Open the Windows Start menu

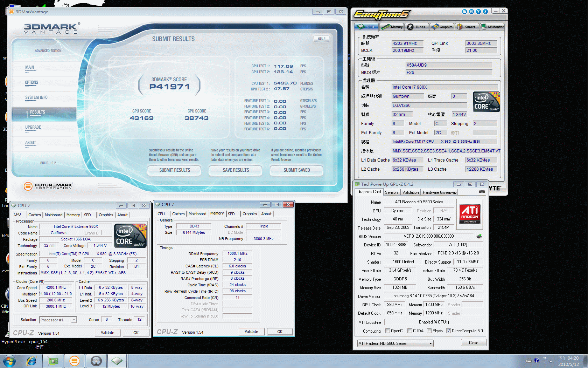(x=9, y=361)
